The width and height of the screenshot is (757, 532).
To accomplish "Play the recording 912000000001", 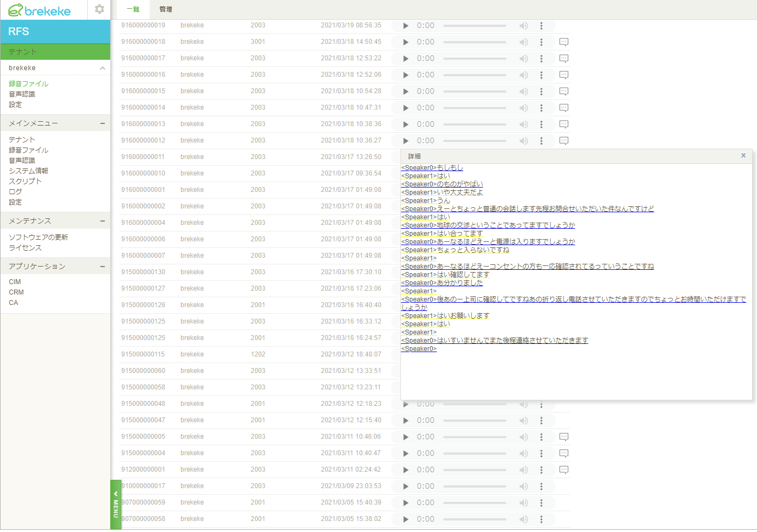I will (405, 470).
